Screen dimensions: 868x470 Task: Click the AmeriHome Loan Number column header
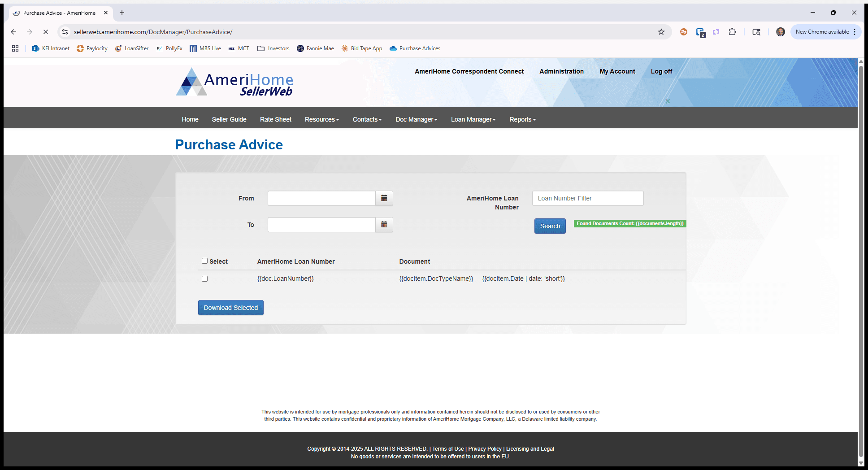(296, 261)
